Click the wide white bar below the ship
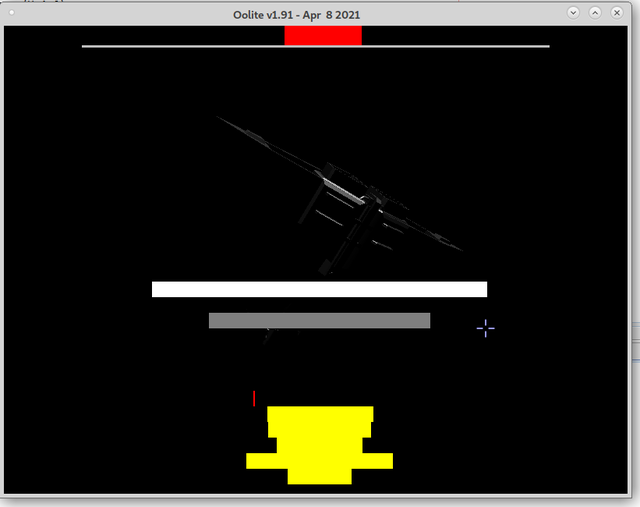640x507 pixels. click(x=319, y=289)
